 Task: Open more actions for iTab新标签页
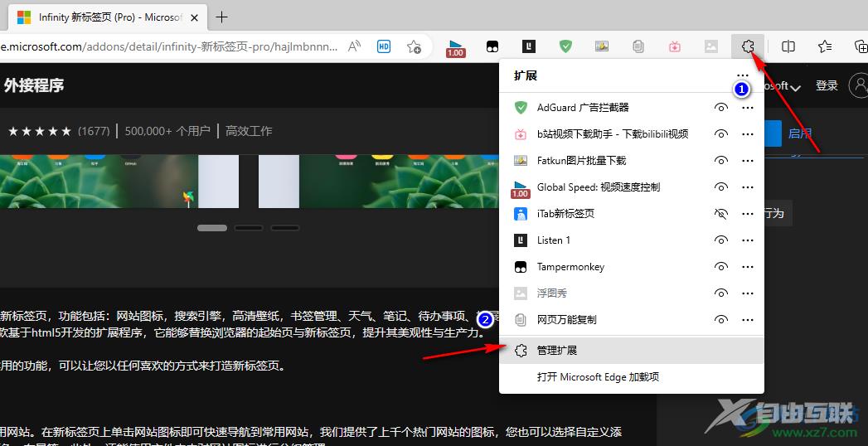pos(747,214)
